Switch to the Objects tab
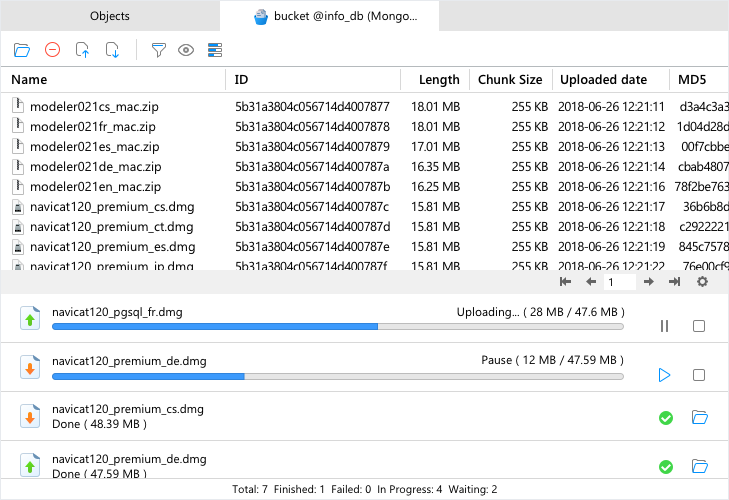The width and height of the screenshot is (729, 500). tap(110, 16)
